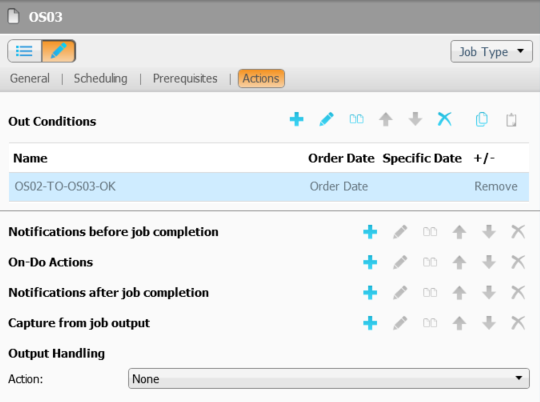The width and height of the screenshot is (540, 402).
Task: Move notification after job completion up
Action: click(x=459, y=292)
